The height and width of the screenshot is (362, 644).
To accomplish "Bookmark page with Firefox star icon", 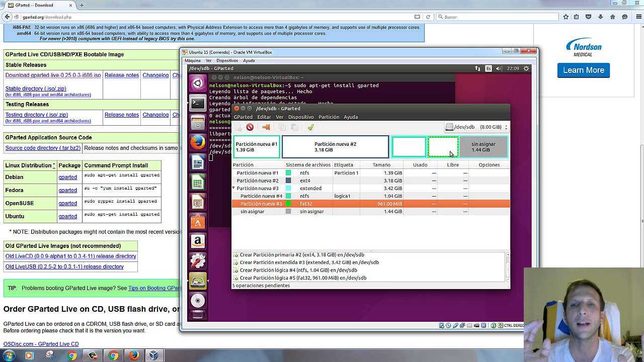I will pos(566,17).
